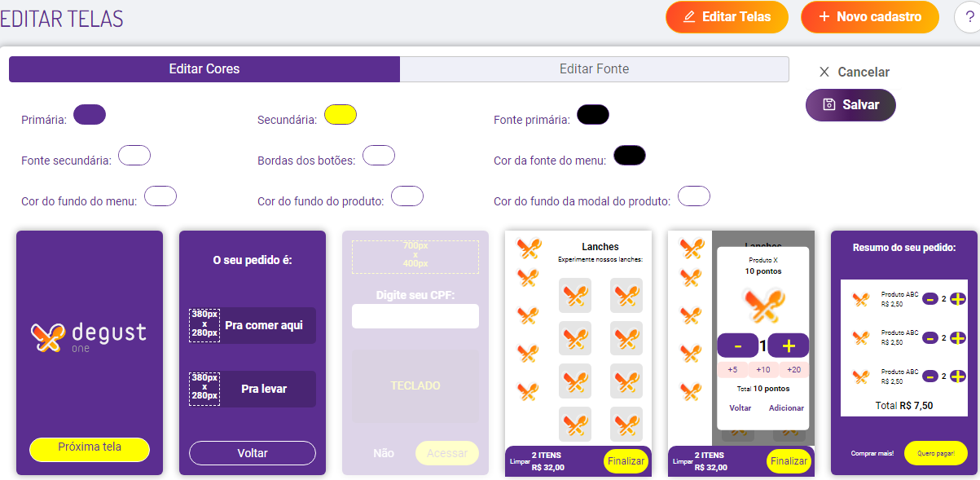Switch to the Editar Fonte tab
This screenshot has width=980, height=480.
tap(594, 69)
